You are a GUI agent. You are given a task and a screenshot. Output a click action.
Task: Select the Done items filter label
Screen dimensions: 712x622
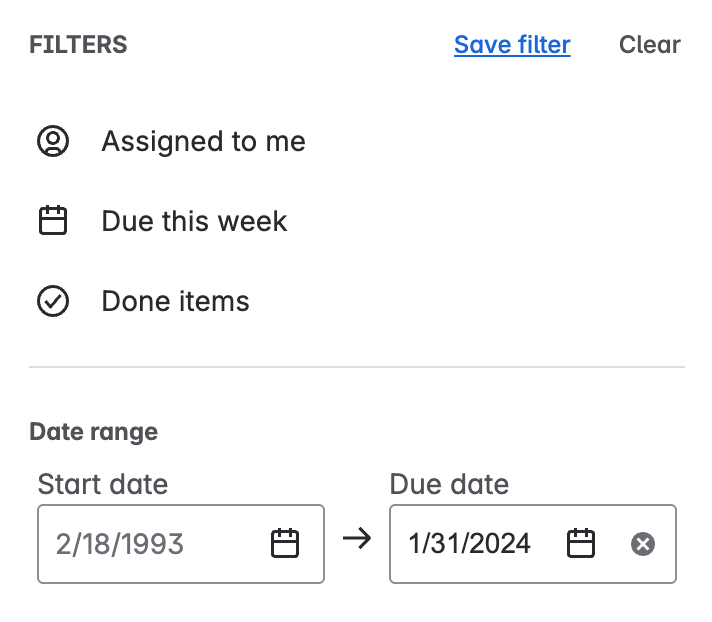pyautogui.click(x=175, y=301)
